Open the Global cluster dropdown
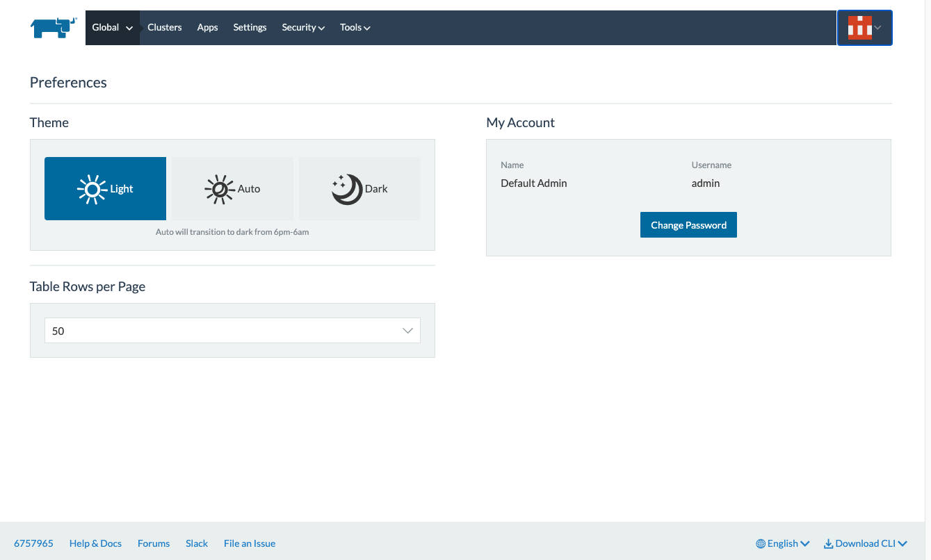 point(112,27)
